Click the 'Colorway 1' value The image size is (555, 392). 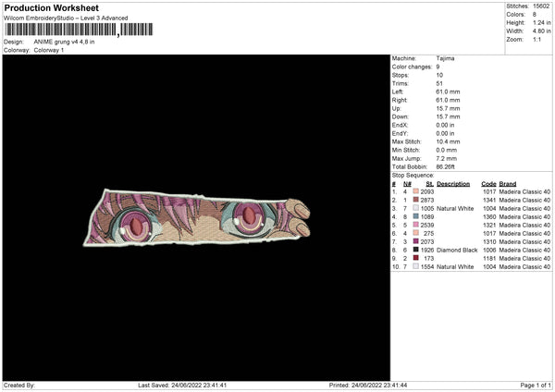tap(49, 50)
